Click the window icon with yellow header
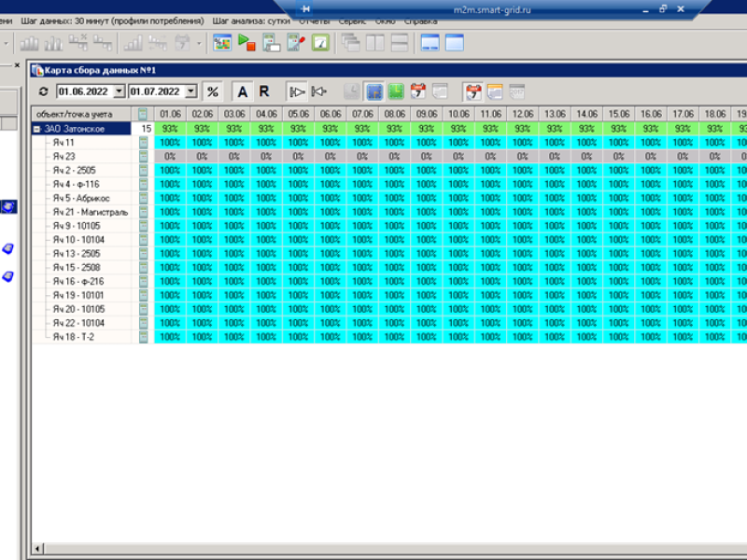This screenshot has height=560, width=747. point(495,91)
